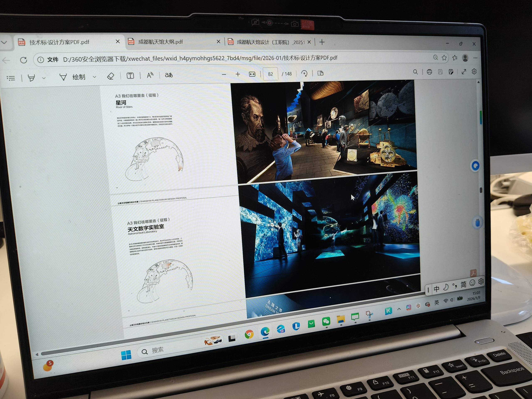
Task: Expand the 绘制 draw options arrow
Action: (x=95, y=77)
